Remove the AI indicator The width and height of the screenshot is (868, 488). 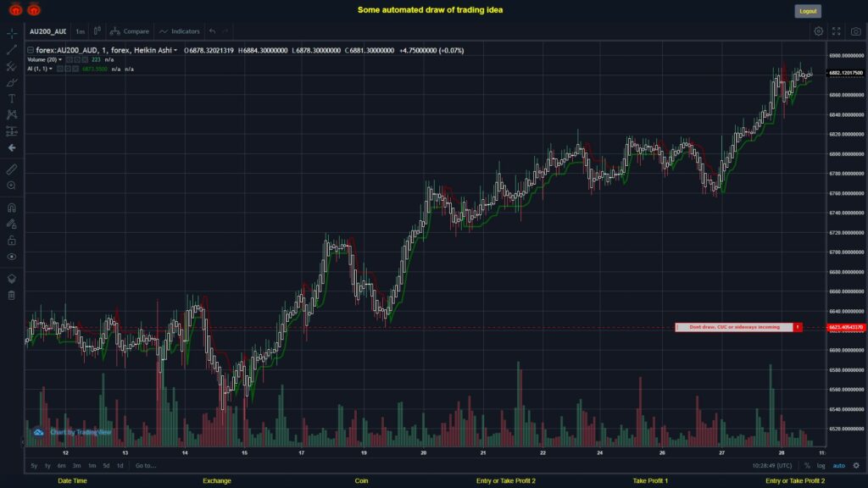coord(75,69)
